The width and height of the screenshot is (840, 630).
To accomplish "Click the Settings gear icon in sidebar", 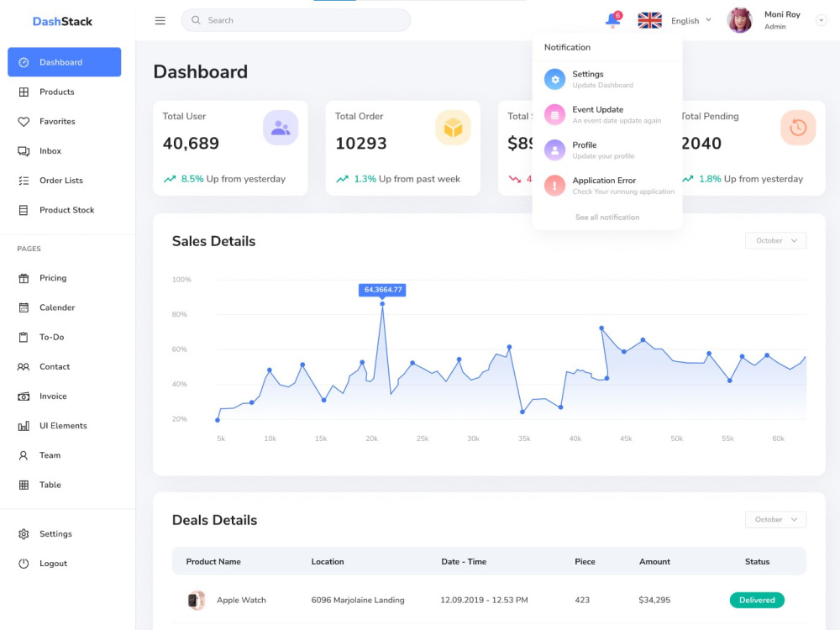I will [24, 534].
